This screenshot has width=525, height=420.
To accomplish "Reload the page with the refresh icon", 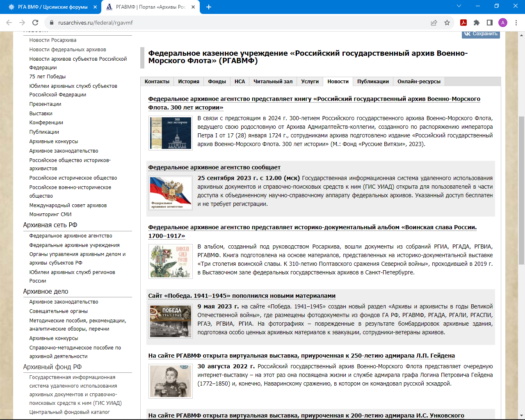I will click(35, 23).
